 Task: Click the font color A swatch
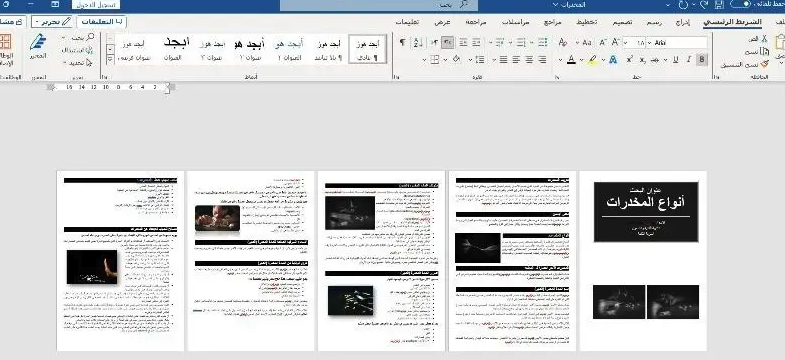click(571, 60)
